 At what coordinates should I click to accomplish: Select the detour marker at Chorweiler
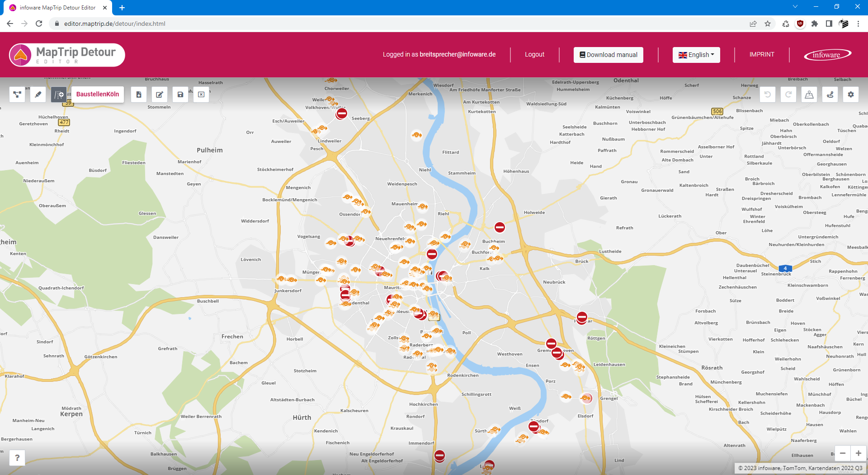click(331, 81)
